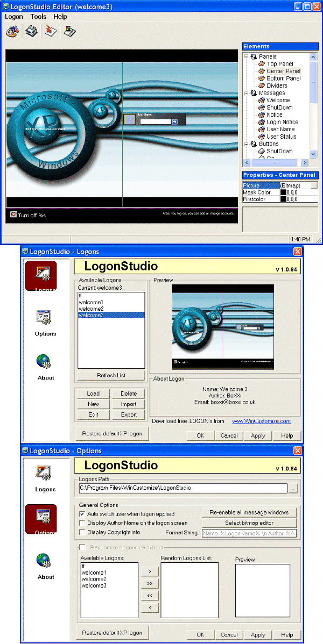This screenshot has height=644, width=323.
Task: Click the Logons Path input field
Action: tap(183, 488)
